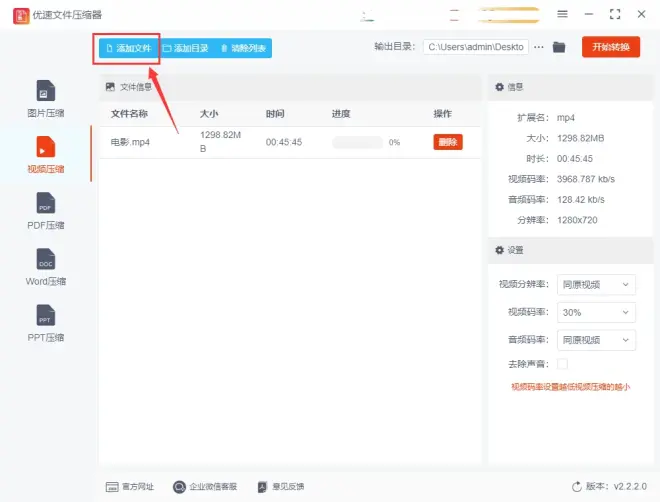The height and width of the screenshot is (502, 660).
Task: Click the three-dot browse output path button
Action: (x=538, y=47)
